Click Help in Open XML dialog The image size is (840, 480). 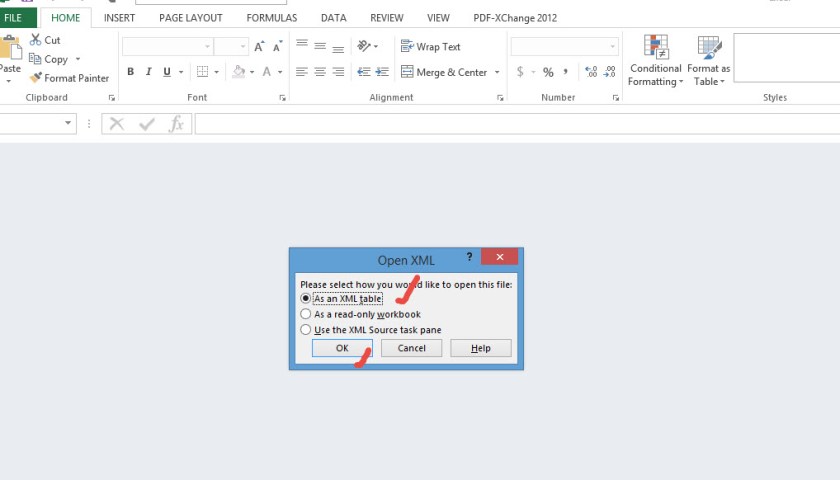point(481,348)
